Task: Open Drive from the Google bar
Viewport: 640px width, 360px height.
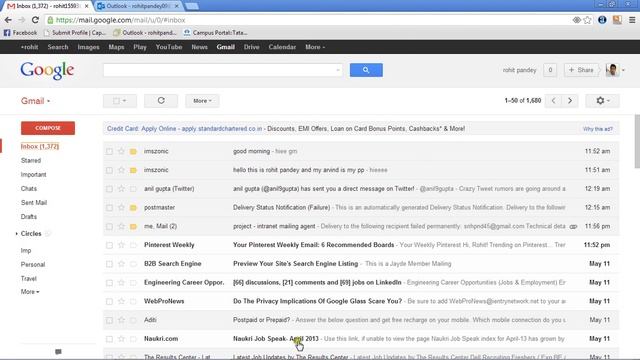Action: click(251, 47)
